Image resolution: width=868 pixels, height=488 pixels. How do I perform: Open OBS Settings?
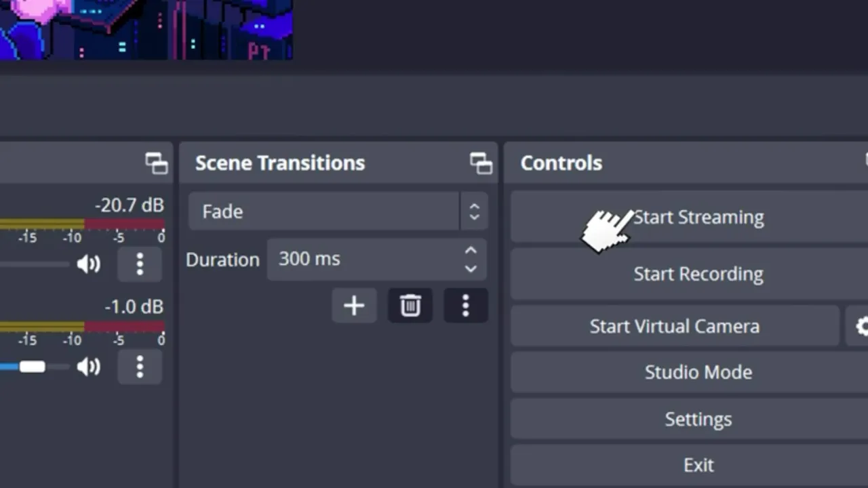698,420
